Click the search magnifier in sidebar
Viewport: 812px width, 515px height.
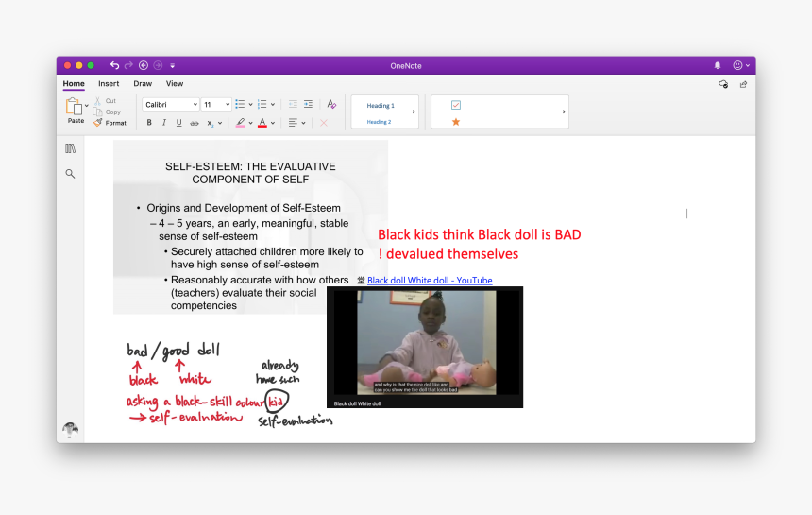(70, 174)
